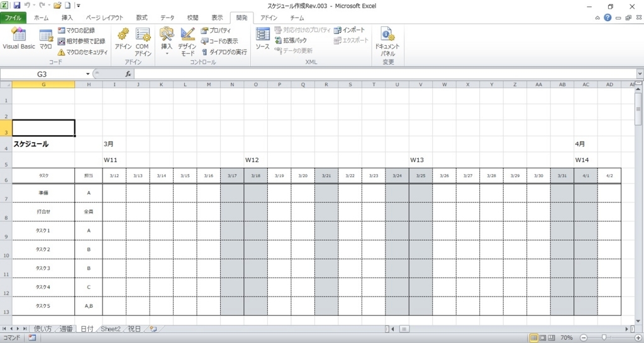Switch to the ページ レイアウト tab
This screenshot has width=644, height=343.
(x=104, y=18)
